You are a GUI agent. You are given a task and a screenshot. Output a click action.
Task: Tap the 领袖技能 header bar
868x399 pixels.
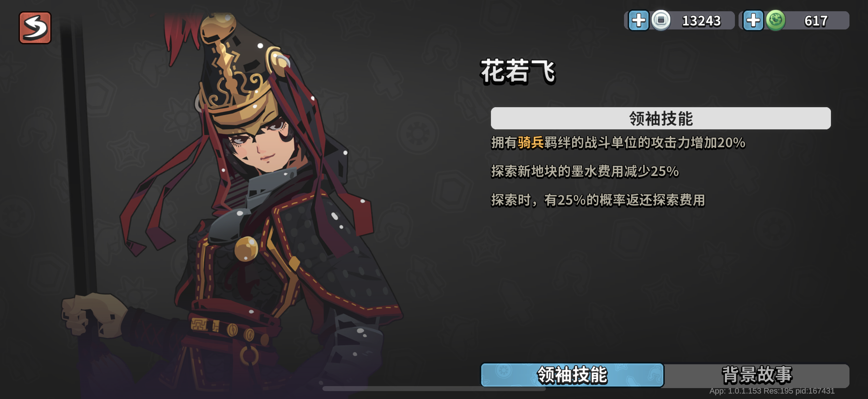pyautogui.click(x=660, y=118)
